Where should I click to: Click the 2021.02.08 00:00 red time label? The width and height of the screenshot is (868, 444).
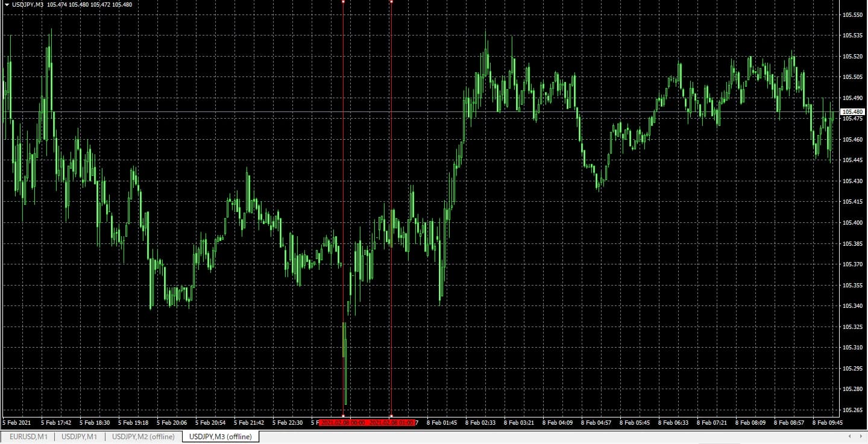click(343, 423)
